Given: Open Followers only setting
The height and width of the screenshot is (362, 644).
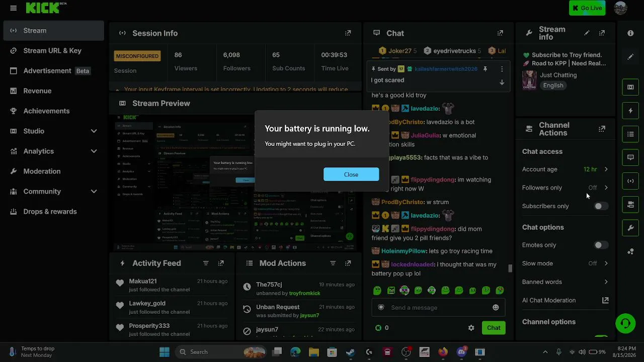Looking at the screenshot, I should click(566, 188).
